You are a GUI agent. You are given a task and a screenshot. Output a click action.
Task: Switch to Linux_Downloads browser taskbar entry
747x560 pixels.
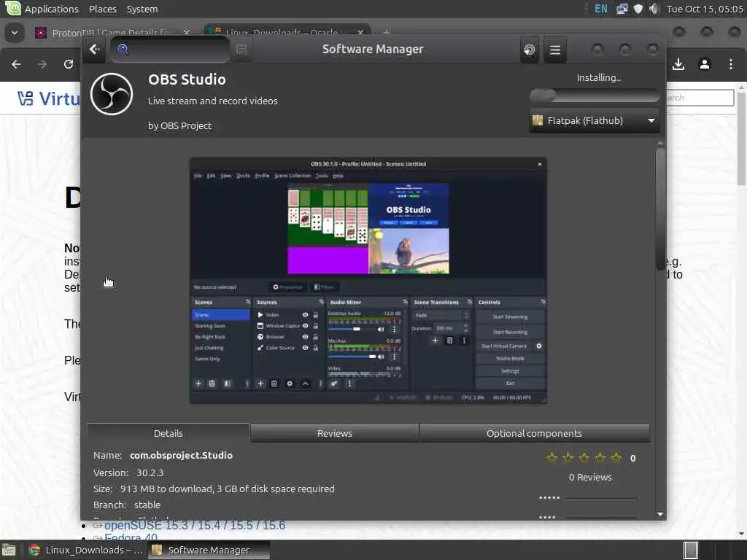(86, 550)
